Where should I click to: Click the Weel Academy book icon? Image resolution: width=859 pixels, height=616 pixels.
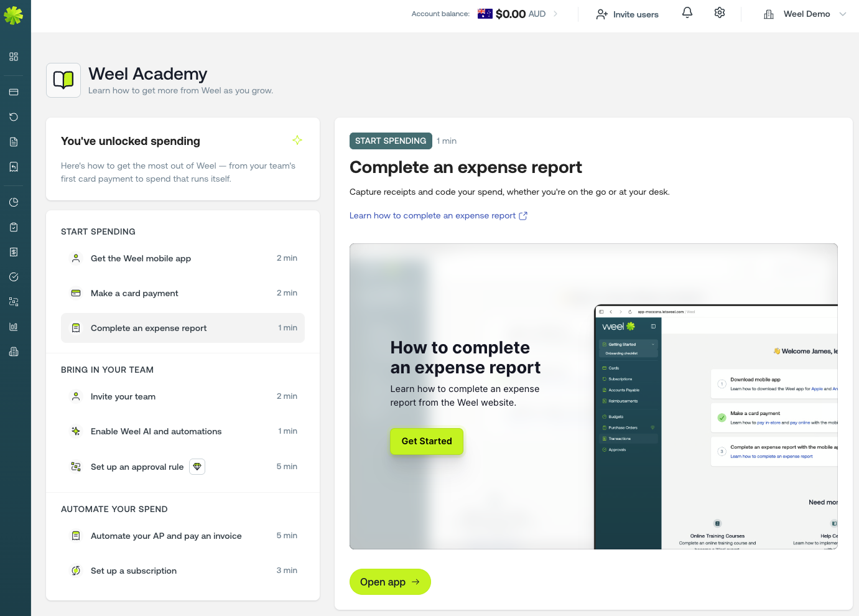pyautogui.click(x=63, y=80)
